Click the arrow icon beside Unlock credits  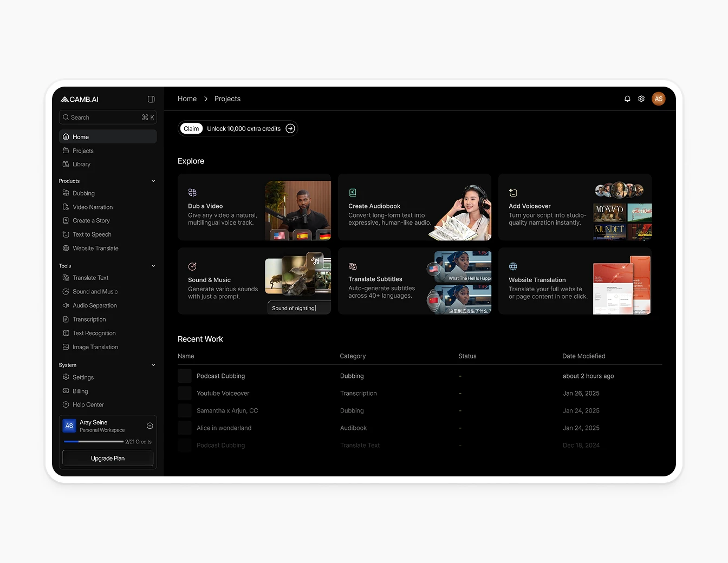click(290, 129)
